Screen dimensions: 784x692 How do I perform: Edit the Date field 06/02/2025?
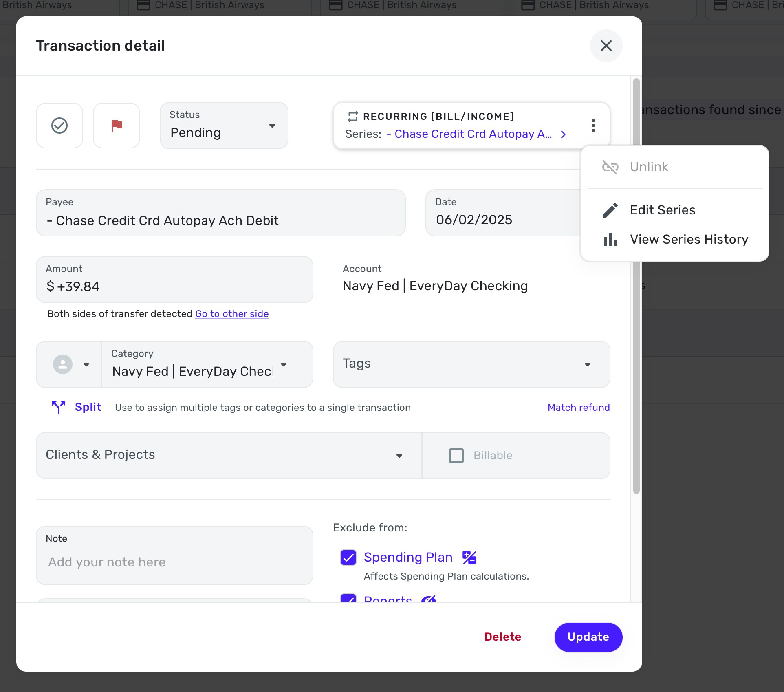click(x=503, y=213)
